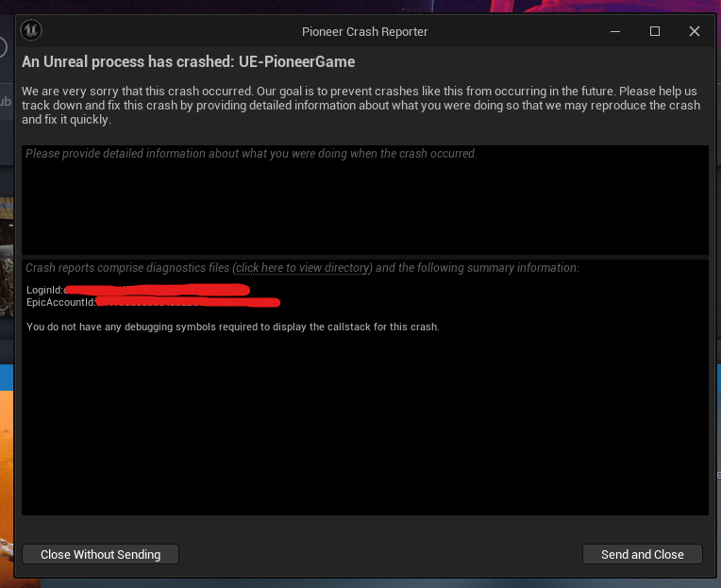
Task: Click the 'EpicAccountId:' label text
Action: (x=60, y=302)
